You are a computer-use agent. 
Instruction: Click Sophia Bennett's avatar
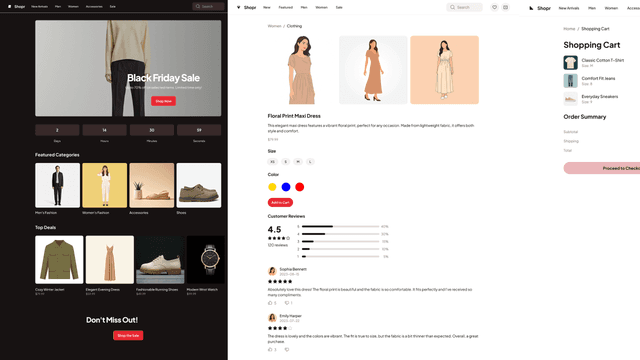272,271
